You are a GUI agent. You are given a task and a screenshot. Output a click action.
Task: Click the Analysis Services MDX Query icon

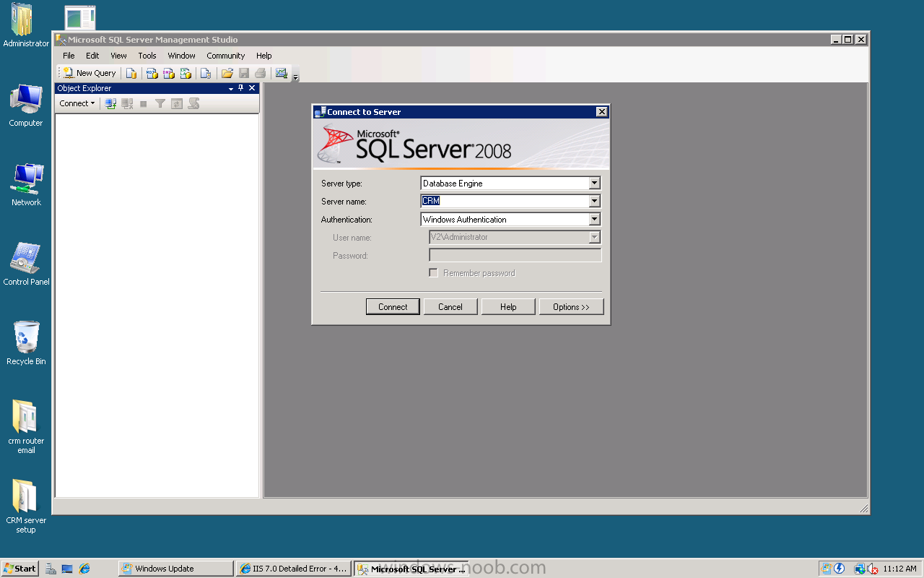point(152,73)
